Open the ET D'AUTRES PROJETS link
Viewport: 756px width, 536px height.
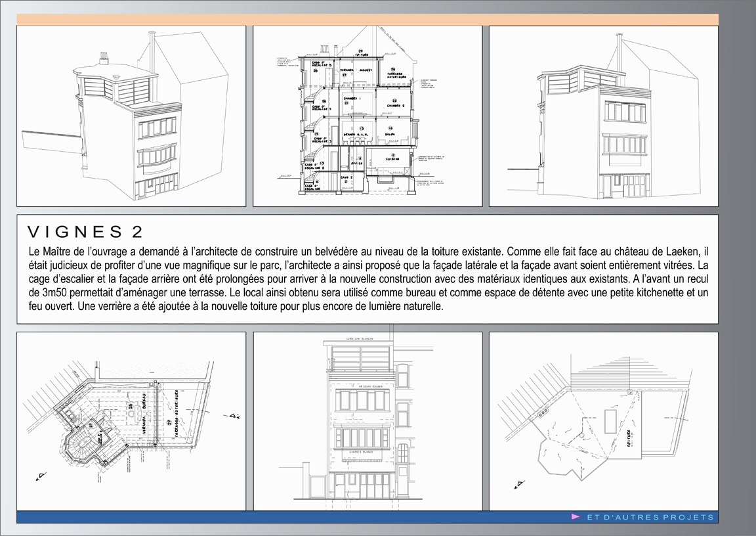coord(650,517)
